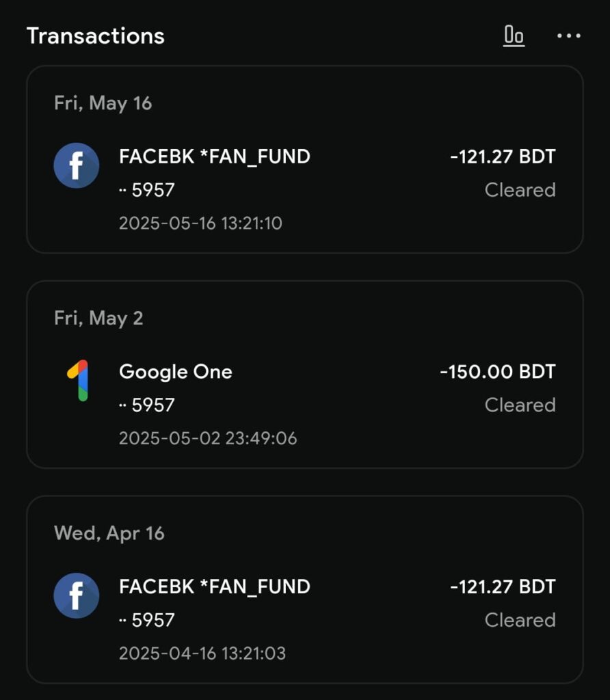610x700 pixels.
Task: Select the Transactions section heading
Action: pos(96,36)
